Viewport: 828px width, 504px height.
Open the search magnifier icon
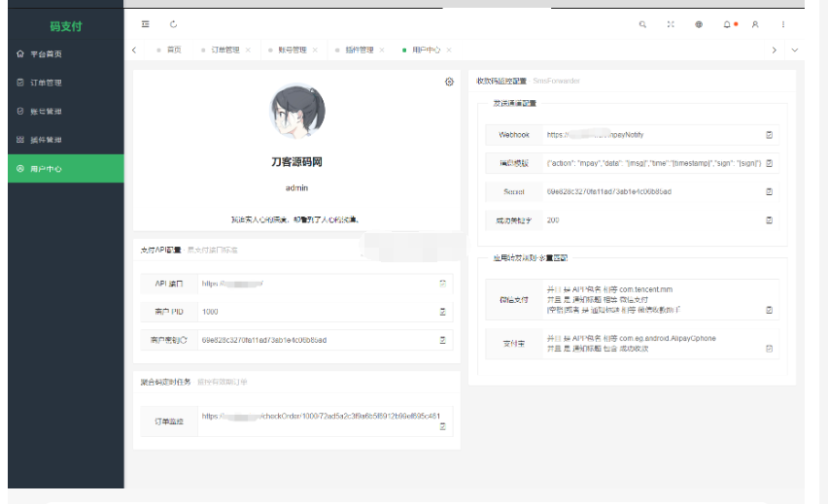point(642,24)
